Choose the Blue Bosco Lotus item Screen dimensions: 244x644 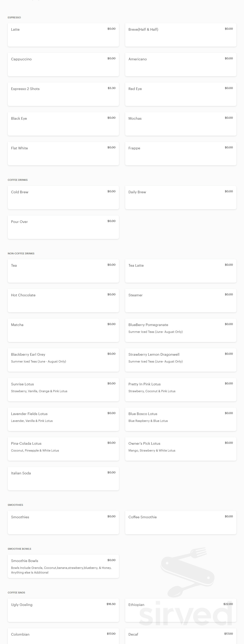181,419
